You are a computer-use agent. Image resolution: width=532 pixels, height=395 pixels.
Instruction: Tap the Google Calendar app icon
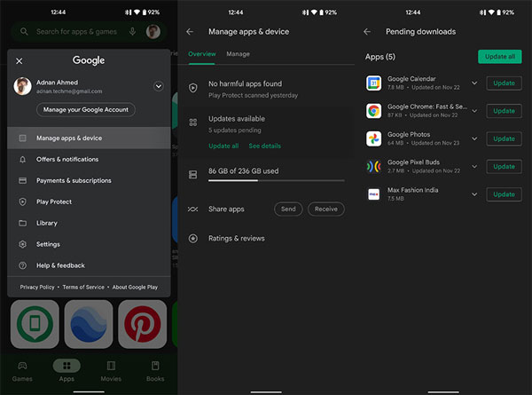(374, 83)
